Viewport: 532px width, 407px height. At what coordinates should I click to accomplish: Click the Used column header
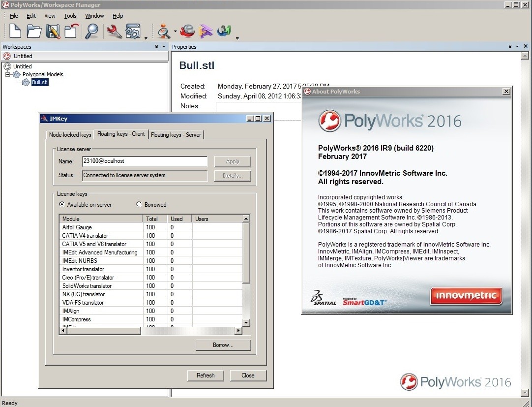pyautogui.click(x=180, y=219)
